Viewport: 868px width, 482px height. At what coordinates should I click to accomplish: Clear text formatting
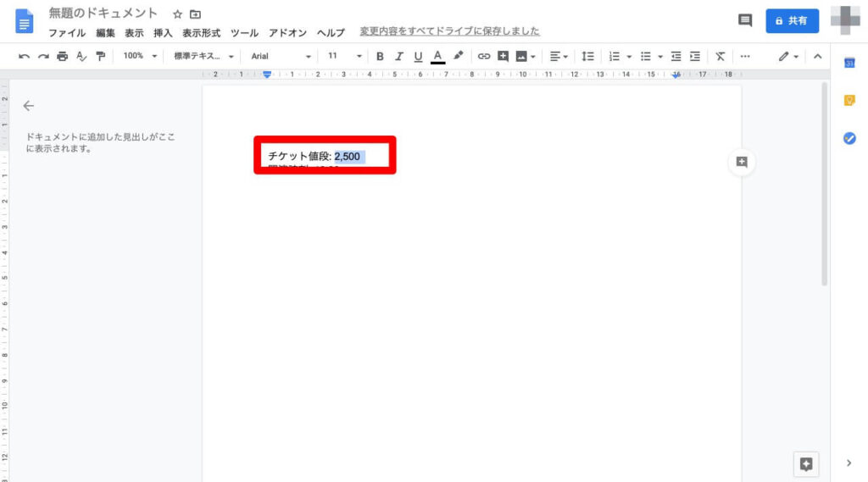720,57
